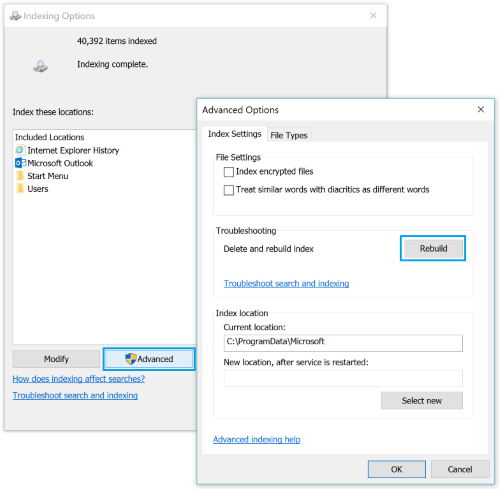Click the Rebuild button
The width and height of the screenshot is (500, 489).
[x=433, y=248]
